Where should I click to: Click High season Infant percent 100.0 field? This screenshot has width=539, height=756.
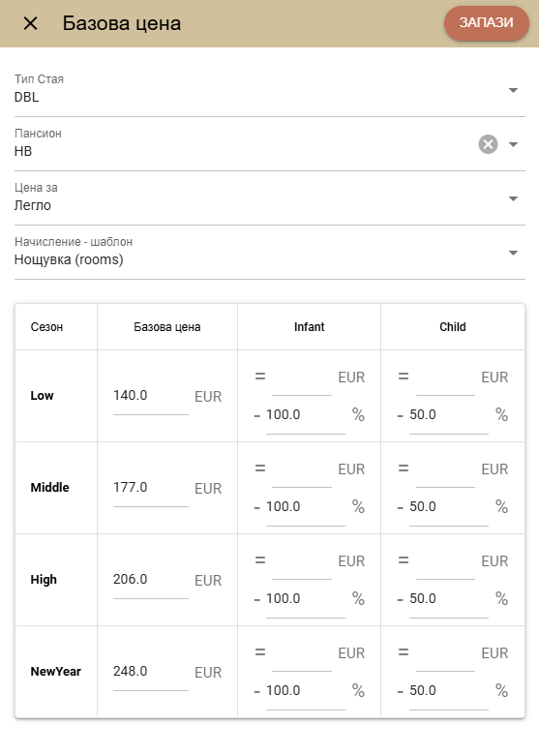pos(305,599)
